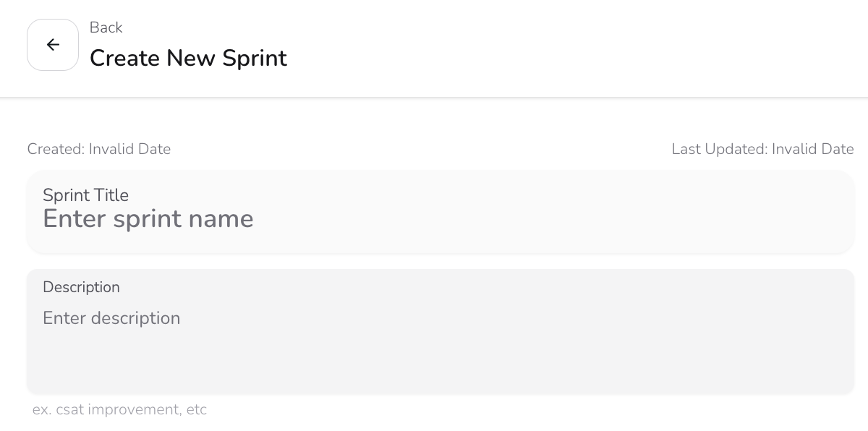The width and height of the screenshot is (868, 431).
Task: Click the "Sprint Title" field label
Action: pyautogui.click(x=85, y=195)
